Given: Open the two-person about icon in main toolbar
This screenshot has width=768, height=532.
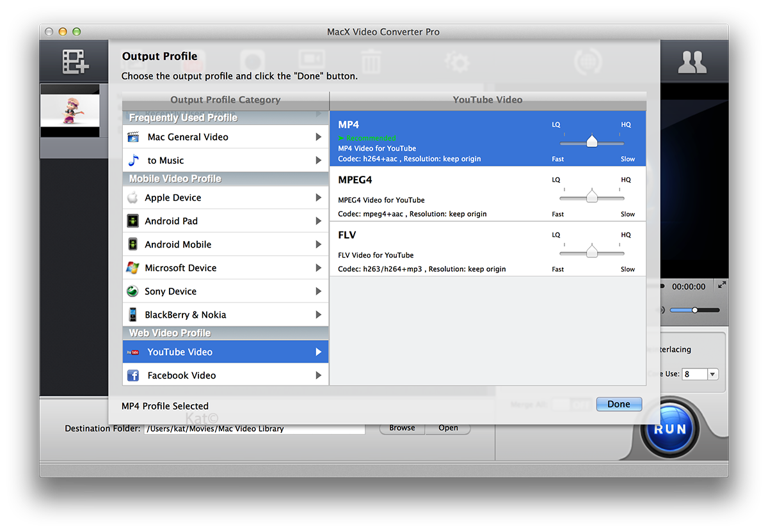Looking at the screenshot, I should click(x=692, y=61).
